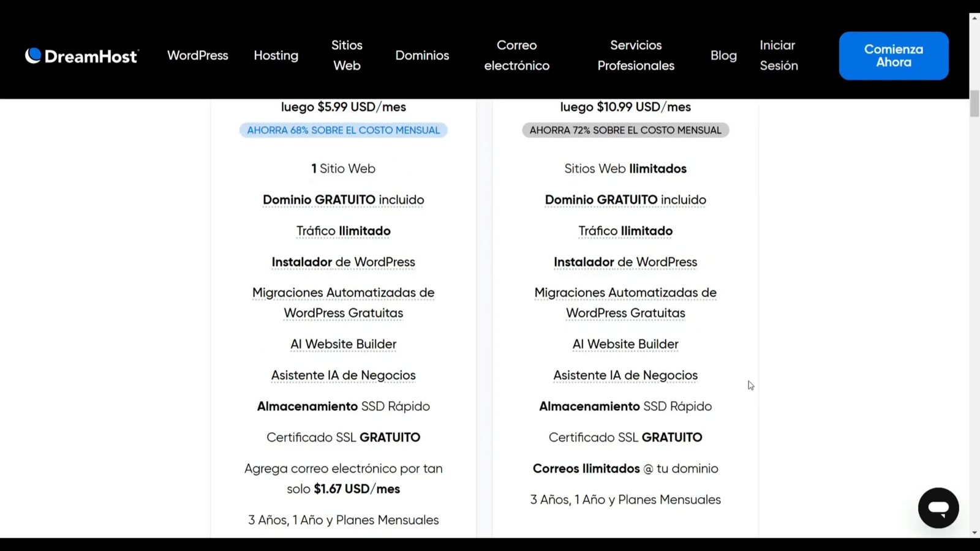Image resolution: width=980 pixels, height=551 pixels.
Task: Click the Ahorra 72% savings badge
Action: (625, 130)
